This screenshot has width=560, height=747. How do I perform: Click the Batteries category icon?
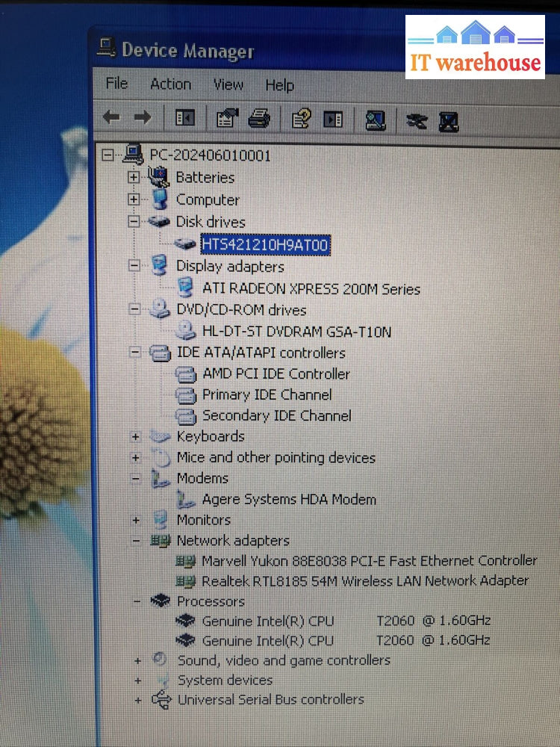click(x=158, y=177)
